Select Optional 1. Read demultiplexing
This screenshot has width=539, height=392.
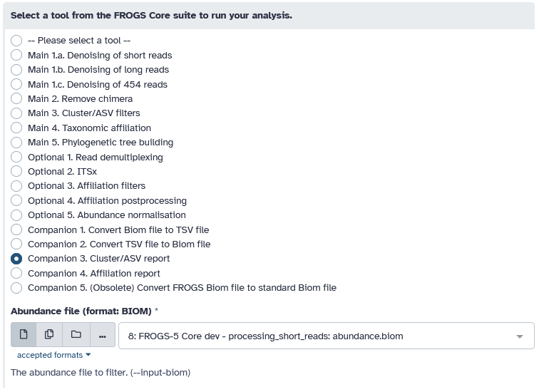pos(16,157)
